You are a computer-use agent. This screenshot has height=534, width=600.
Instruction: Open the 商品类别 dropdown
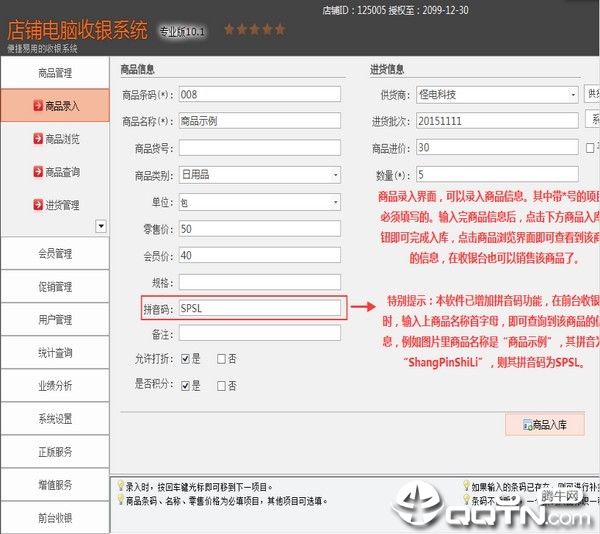(336, 175)
